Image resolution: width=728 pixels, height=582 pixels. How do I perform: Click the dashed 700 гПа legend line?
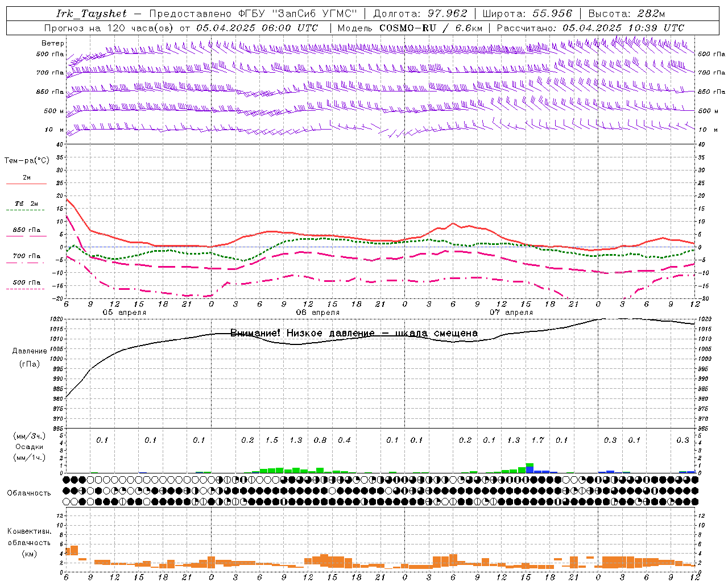click(25, 263)
